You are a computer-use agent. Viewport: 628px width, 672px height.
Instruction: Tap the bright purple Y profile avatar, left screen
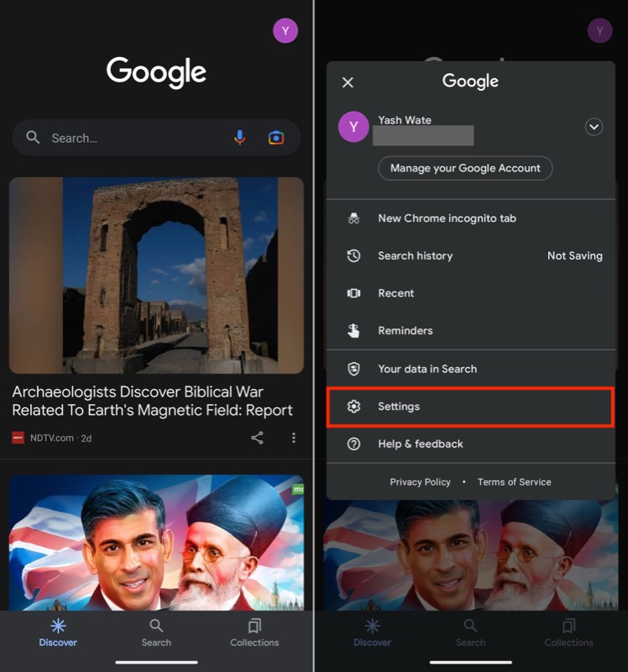[x=285, y=30]
